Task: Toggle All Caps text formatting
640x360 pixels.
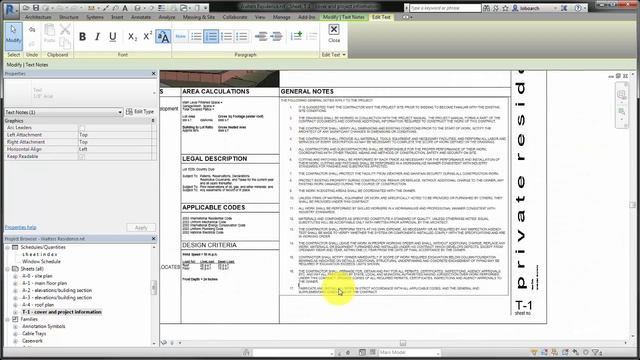Action: tap(163, 36)
